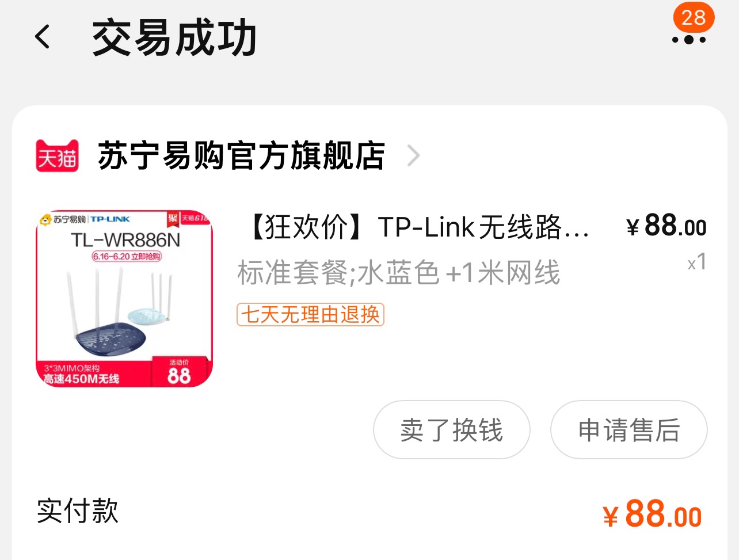The height and width of the screenshot is (560, 739).
Task: Tap the orange ¥88.00 paid total
Action: tap(652, 513)
